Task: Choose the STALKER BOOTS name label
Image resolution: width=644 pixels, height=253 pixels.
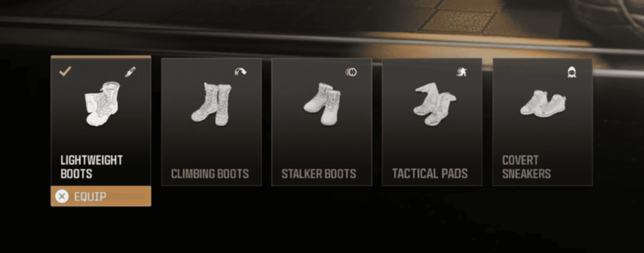Action: [x=319, y=174]
